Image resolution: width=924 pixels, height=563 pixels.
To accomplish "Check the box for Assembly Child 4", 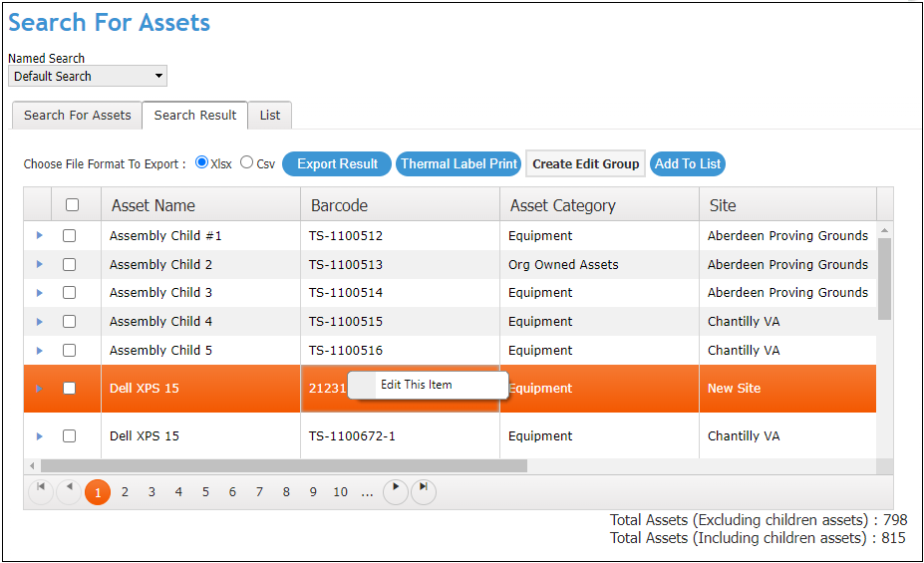I will click(70, 322).
